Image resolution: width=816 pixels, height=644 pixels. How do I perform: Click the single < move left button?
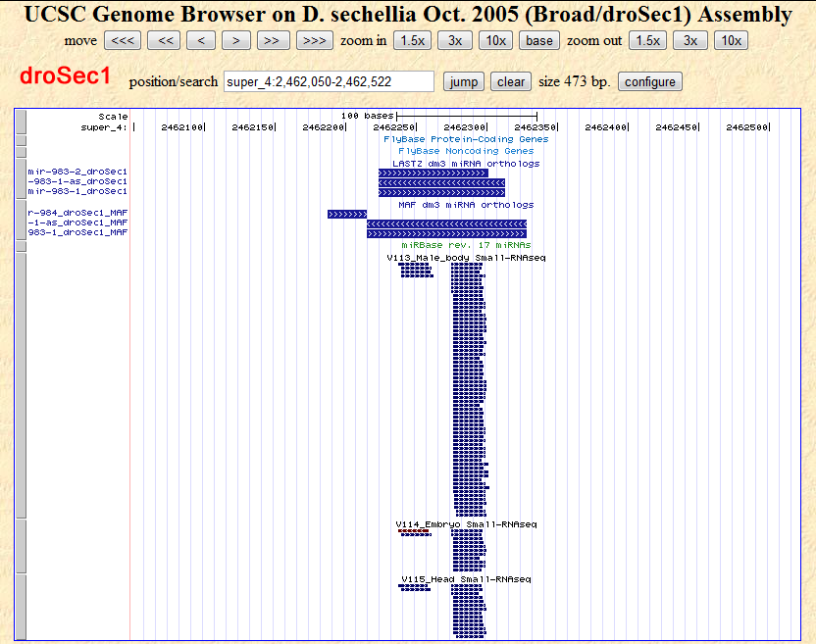click(201, 40)
